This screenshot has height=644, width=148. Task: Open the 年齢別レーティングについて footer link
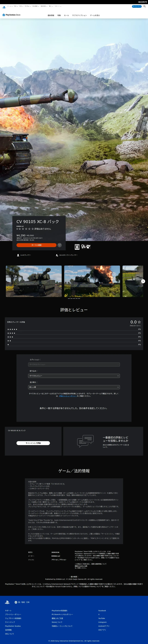click(62, 626)
